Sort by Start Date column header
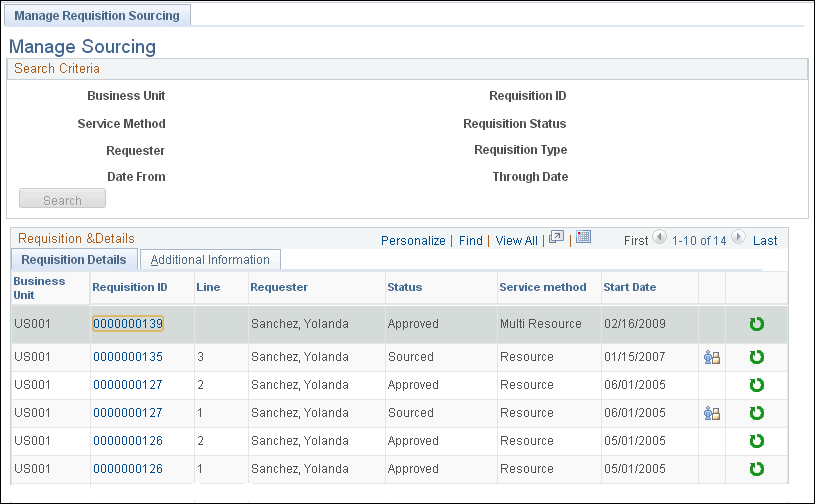Viewport: 815px width, 504px height. [x=629, y=287]
